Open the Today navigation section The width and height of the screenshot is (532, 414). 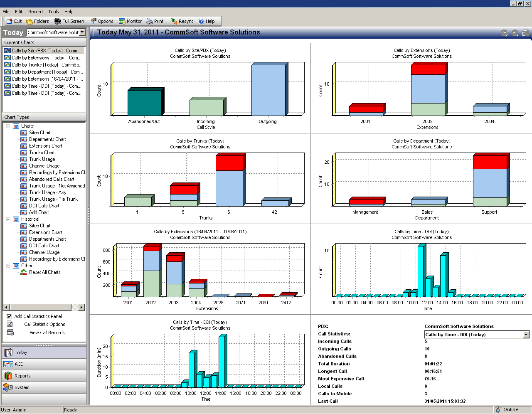click(44, 352)
